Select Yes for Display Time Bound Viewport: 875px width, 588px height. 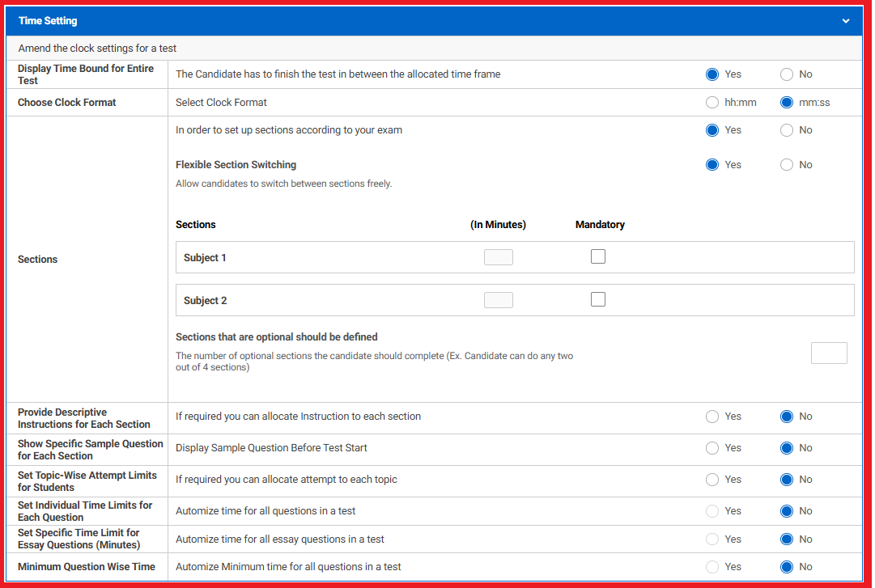[x=712, y=74]
